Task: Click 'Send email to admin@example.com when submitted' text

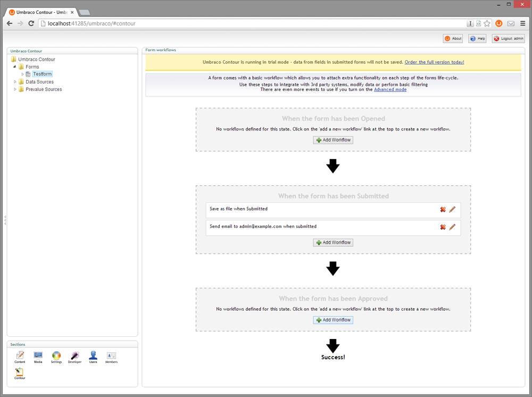Action: pyautogui.click(x=263, y=226)
